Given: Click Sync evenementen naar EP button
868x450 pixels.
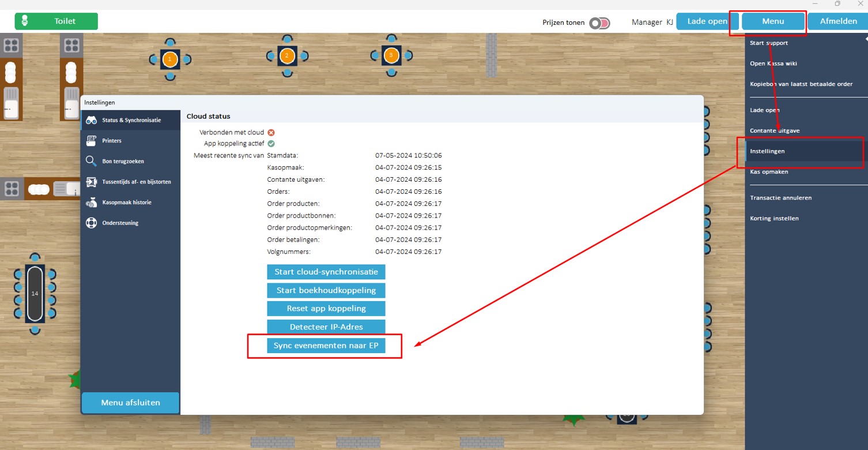Looking at the screenshot, I should 326,346.
